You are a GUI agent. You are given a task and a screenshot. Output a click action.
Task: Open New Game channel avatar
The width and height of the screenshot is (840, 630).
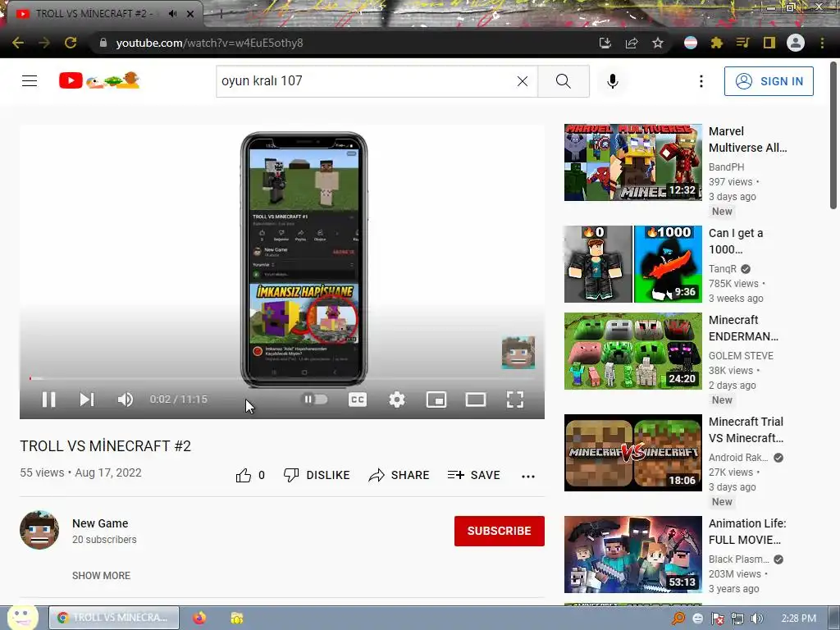click(x=39, y=530)
